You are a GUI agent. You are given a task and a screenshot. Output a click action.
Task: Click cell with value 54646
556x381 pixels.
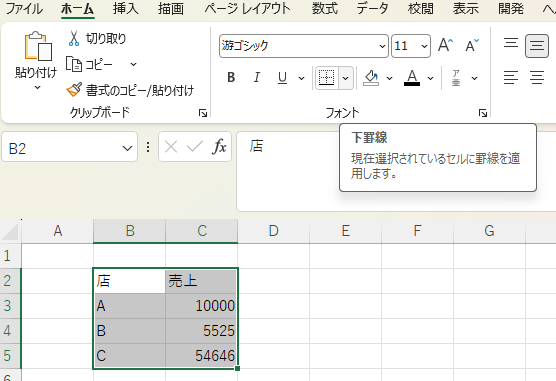pos(201,355)
